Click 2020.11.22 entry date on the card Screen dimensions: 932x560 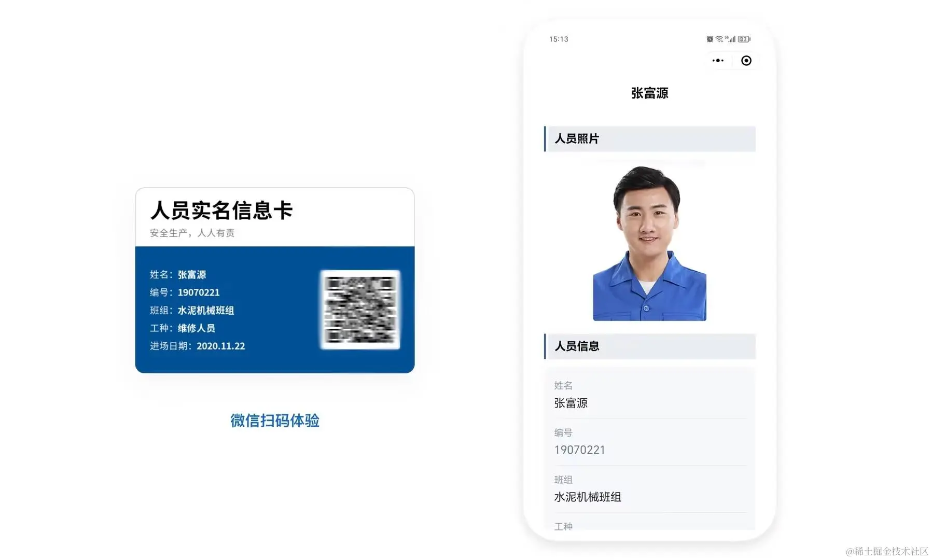click(x=221, y=346)
